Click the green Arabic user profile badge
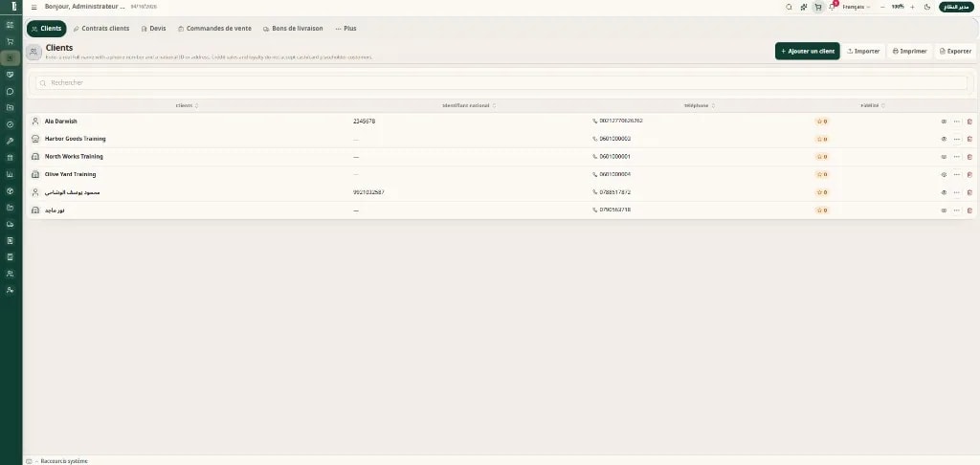This screenshot has height=465, width=980. tap(956, 7)
